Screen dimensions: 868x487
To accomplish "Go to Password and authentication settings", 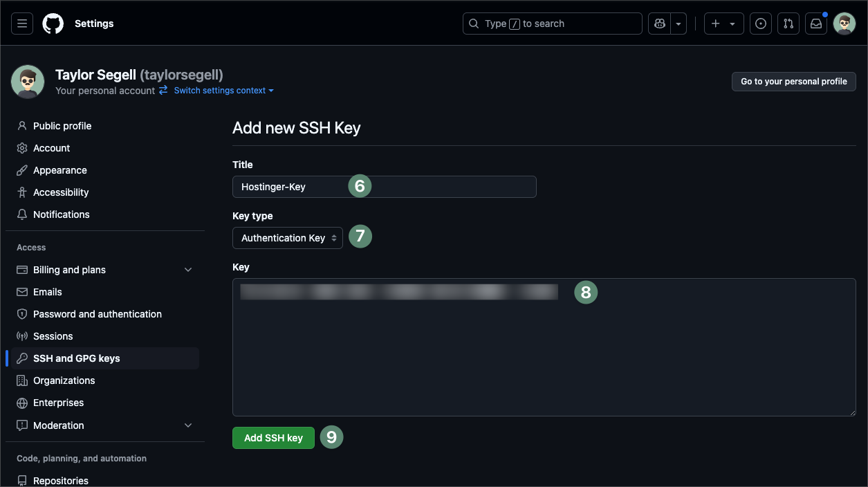I will click(98, 314).
